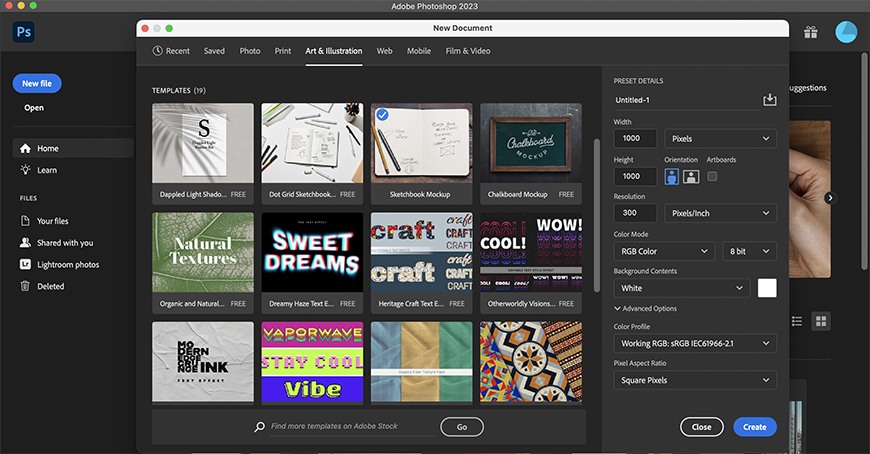This screenshot has height=454, width=870.
Task: Select the Dot Grid Sketchbook template thumbnail
Action: pos(312,143)
